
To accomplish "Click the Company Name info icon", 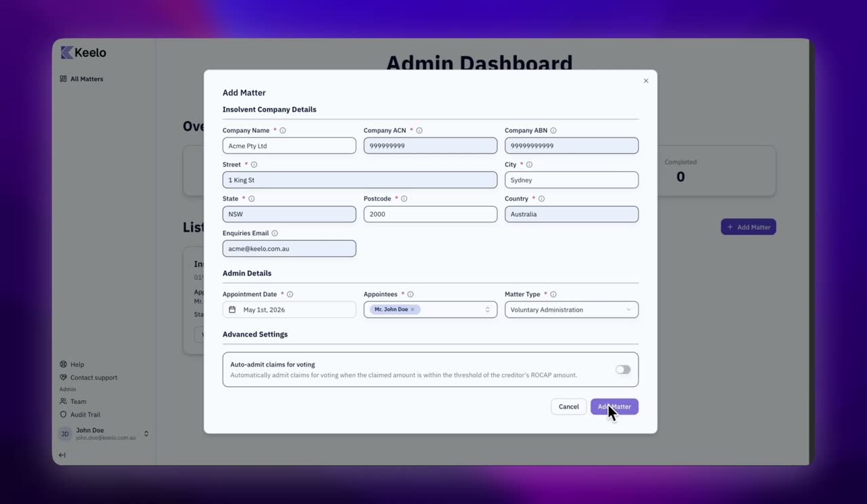I will pyautogui.click(x=282, y=131).
